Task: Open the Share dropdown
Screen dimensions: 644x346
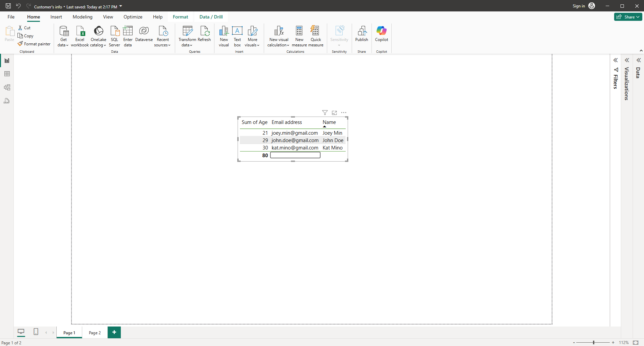Action: coord(628,17)
